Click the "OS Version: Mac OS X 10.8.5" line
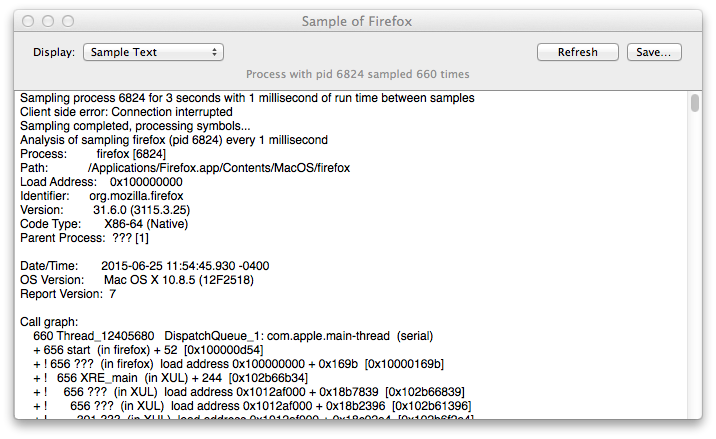 click(x=137, y=280)
